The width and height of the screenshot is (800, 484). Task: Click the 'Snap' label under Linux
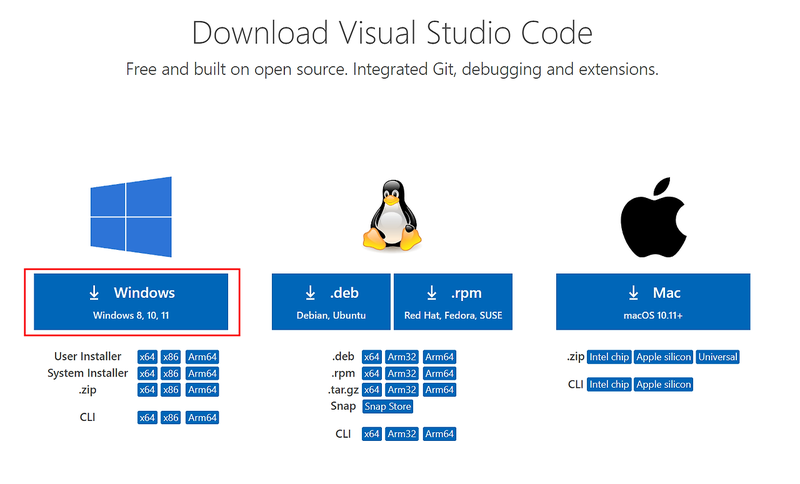click(x=343, y=406)
